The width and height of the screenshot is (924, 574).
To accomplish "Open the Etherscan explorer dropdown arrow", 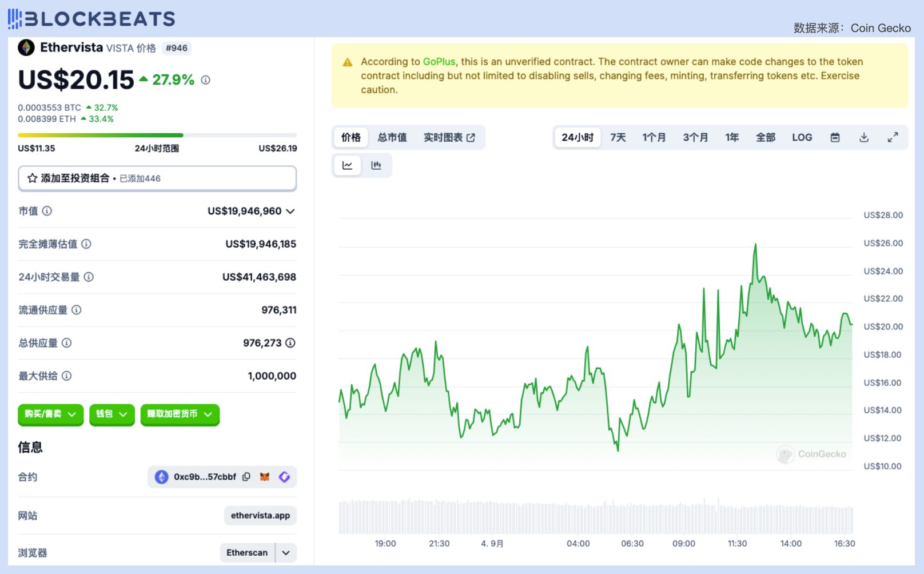I will pyautogui.click(x=286, y=553).
